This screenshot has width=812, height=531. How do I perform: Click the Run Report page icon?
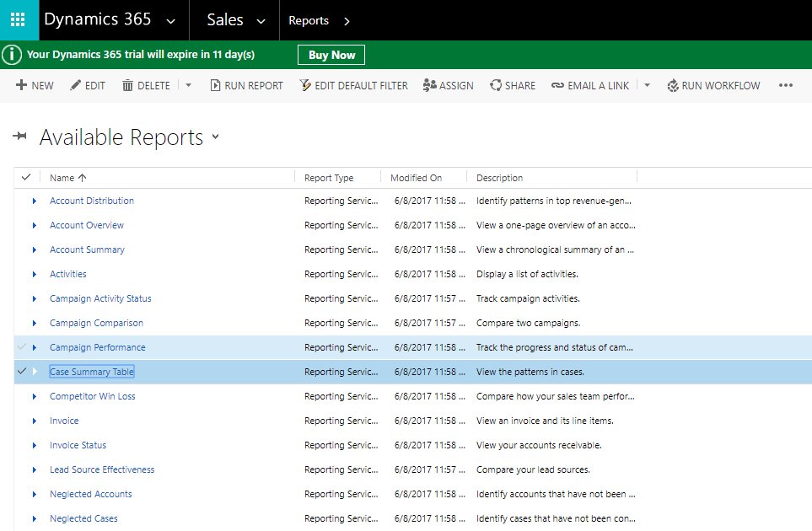[215, 85]
